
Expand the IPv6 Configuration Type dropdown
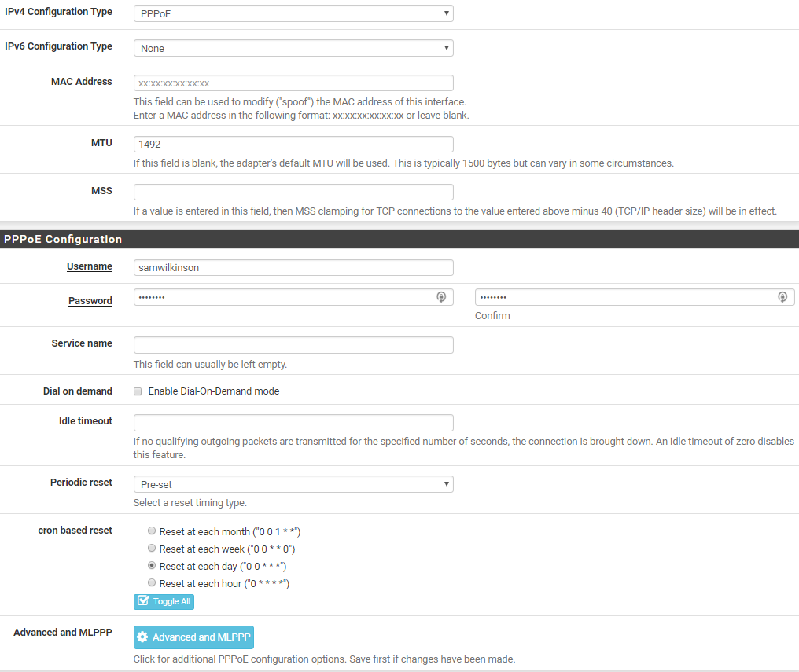(x=293, y=48)
